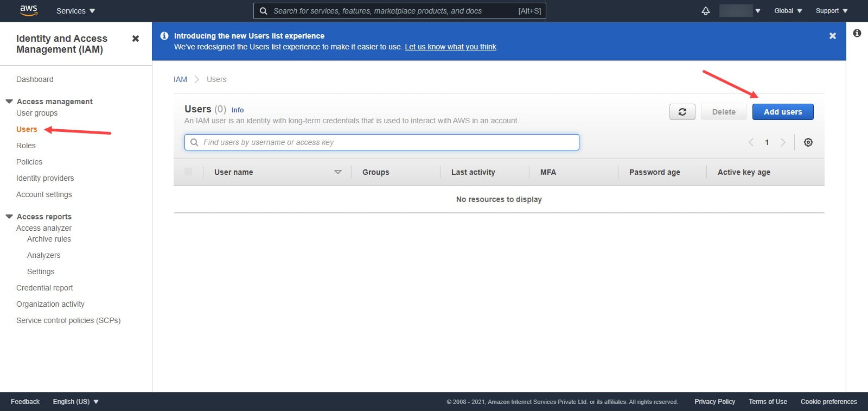This screenshot has width=868, height=411.
Task: Click the search magnifier in the top bar
Action: [x=263, y=11]
